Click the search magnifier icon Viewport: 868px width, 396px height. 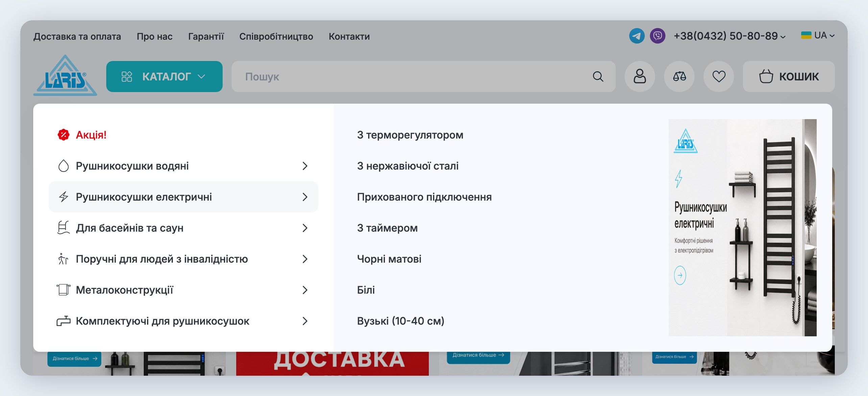[598, 76]
